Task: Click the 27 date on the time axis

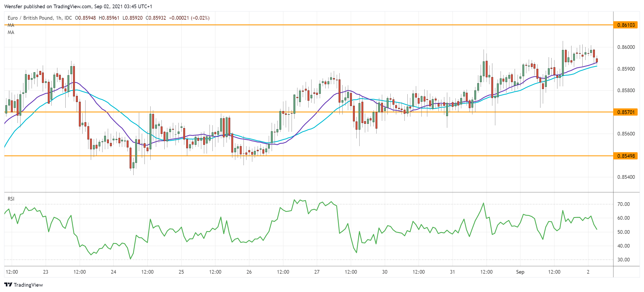Action: (317, 272)
